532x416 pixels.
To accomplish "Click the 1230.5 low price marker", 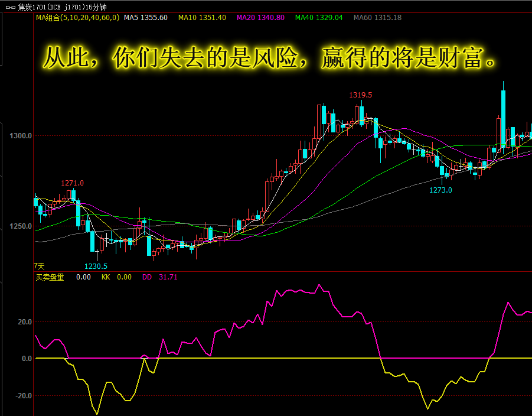I will [96, 266].
